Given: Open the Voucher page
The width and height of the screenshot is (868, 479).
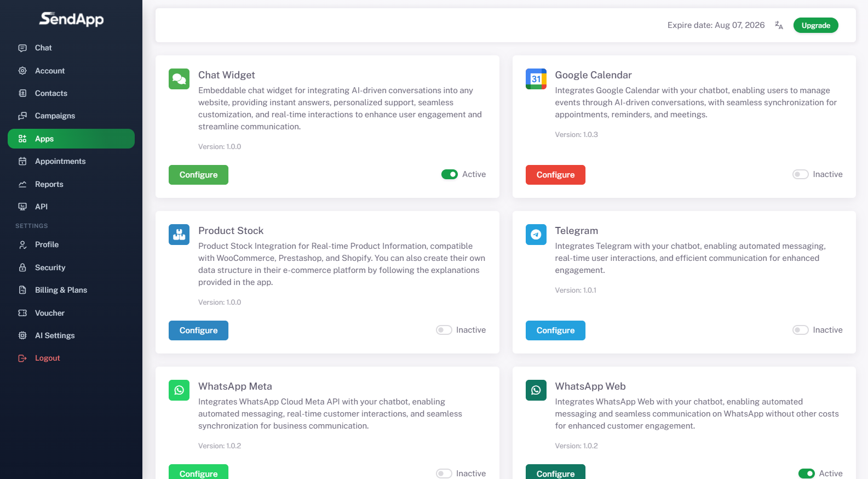Looking at the screenshot, I should tap(71, 313).
